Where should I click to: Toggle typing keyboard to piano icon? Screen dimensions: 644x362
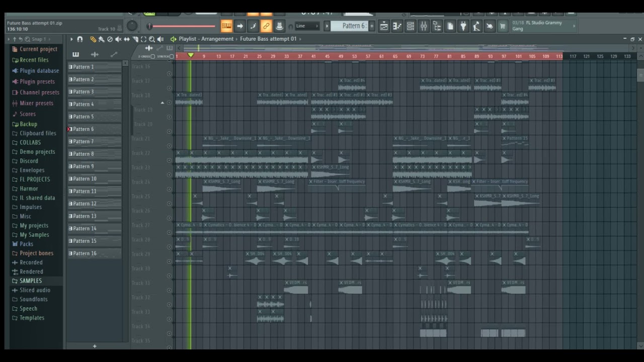[226, 26]
